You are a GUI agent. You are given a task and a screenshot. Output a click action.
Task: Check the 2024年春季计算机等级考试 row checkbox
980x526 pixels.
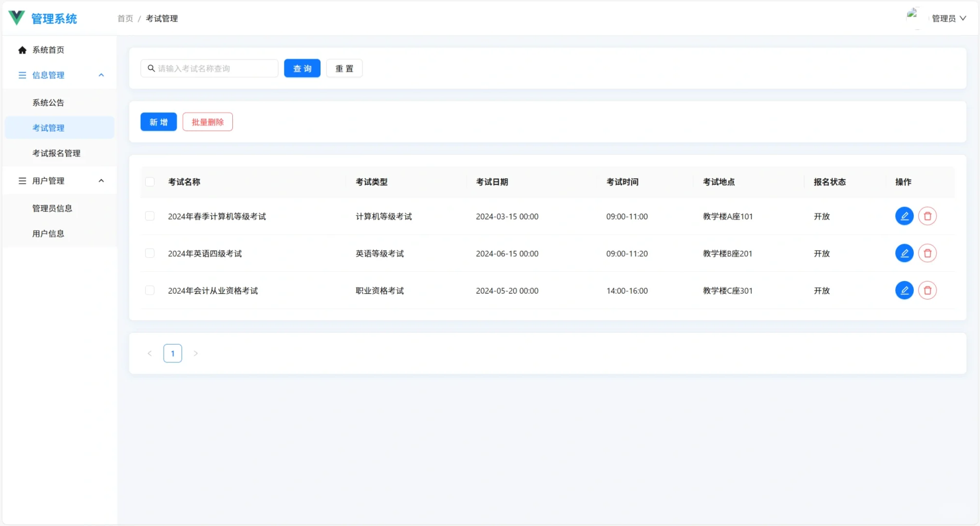pos(150,216)
